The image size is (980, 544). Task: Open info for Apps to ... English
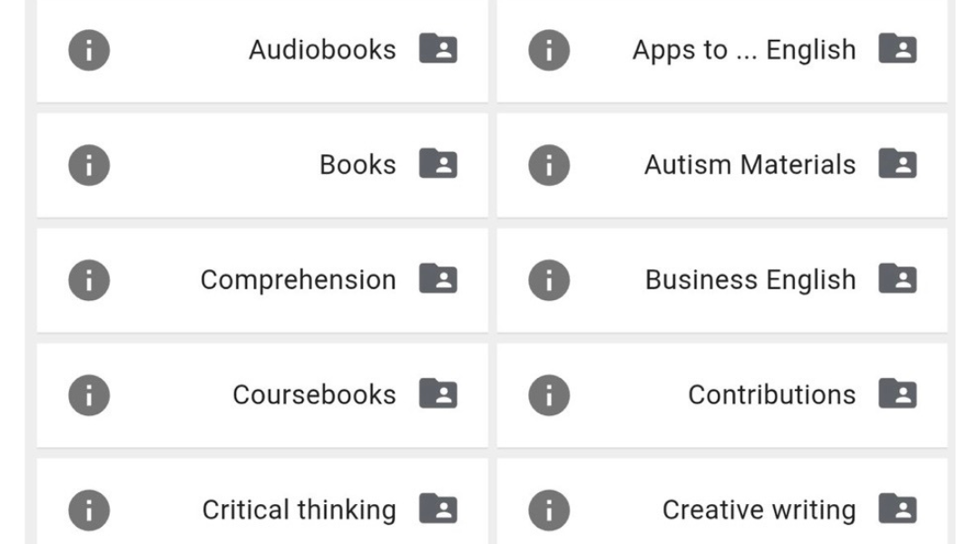[x=549, y=50]
